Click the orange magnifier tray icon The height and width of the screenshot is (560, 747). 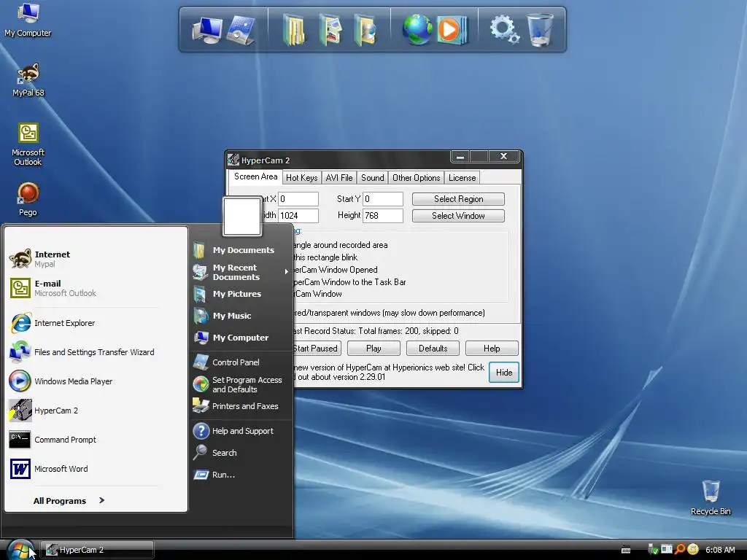pyautogui.click(x=680, y=550)
